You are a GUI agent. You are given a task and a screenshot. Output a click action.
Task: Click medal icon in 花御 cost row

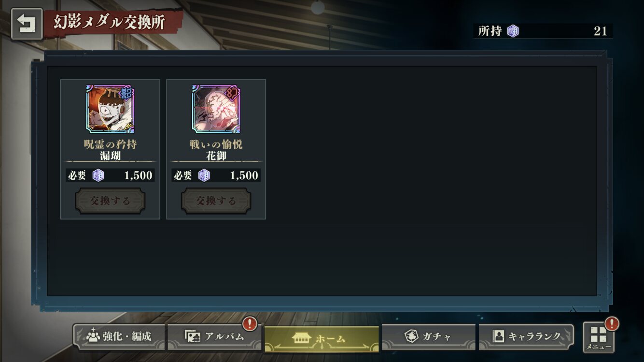pyautogui.click(x=204, y=175)
